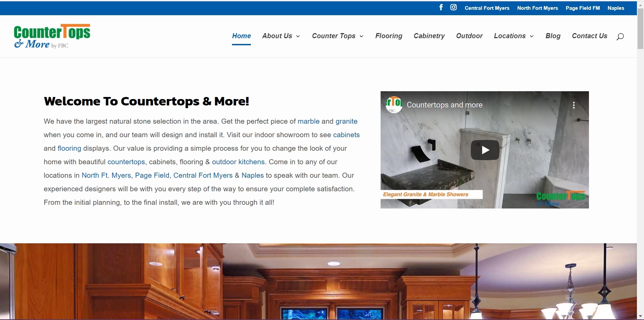
Task: Click the Naples link in top bar
Action: [x=616, y=8]
